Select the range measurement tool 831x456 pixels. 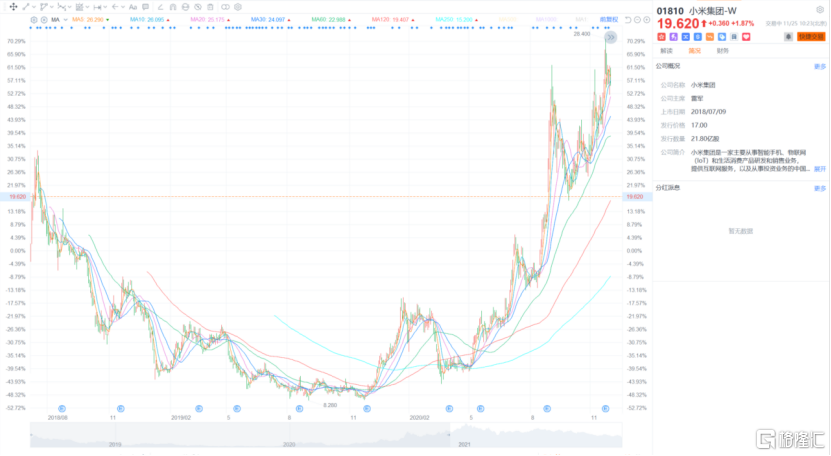point(98,7)
